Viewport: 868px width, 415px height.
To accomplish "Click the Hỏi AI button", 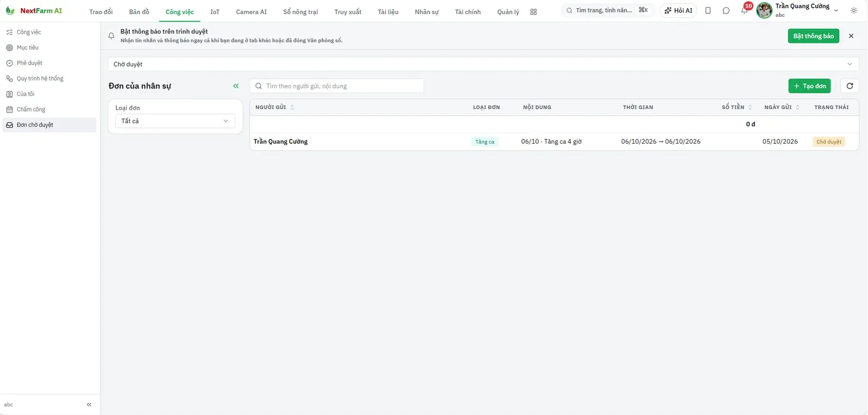I will pyautogui.click(x=678, y=11).
